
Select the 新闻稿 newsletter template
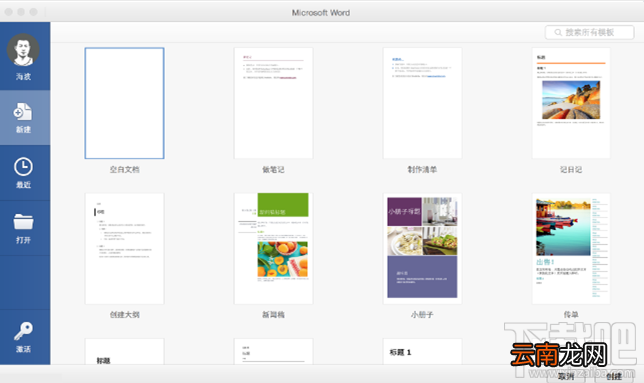click(274, 249)
